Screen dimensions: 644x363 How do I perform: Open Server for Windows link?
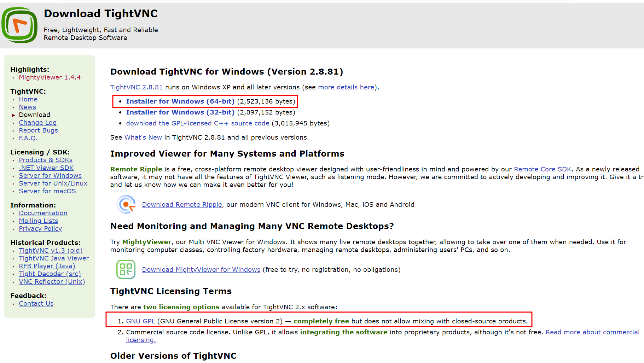coord(50,176)
